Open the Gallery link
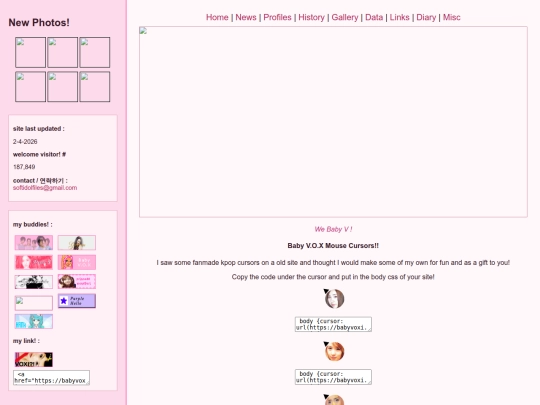The width and height of the screenshot is (540, 405). point(345,17)
